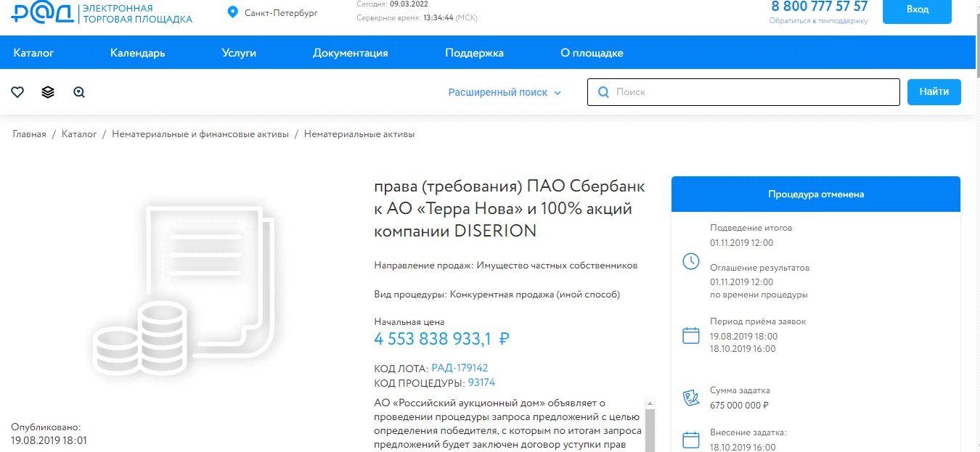The width and height of the screenshot is (980, 452).
Task: Click the Процедура отменена status banner
Action: (x=816, y=194)
